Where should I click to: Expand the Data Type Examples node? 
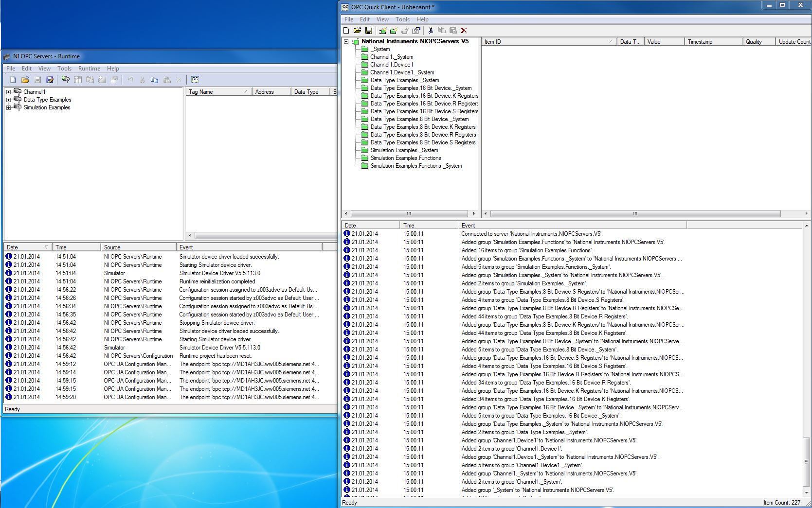click(8, 100)
